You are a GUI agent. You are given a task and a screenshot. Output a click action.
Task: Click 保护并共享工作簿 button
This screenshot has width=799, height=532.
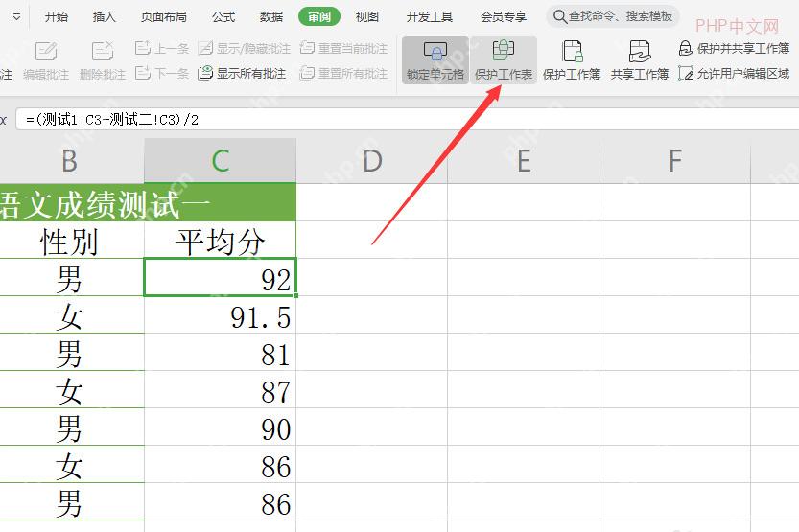click(735, 48)
